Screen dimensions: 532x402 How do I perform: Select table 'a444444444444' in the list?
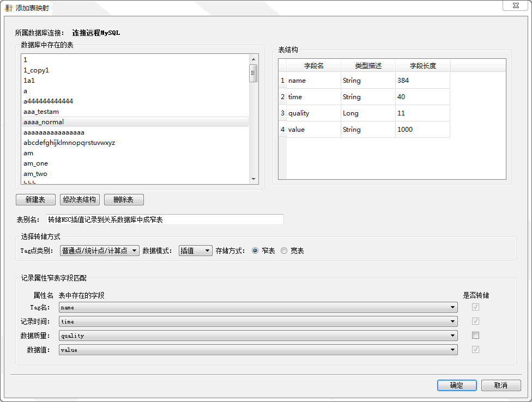pos(135,101)
